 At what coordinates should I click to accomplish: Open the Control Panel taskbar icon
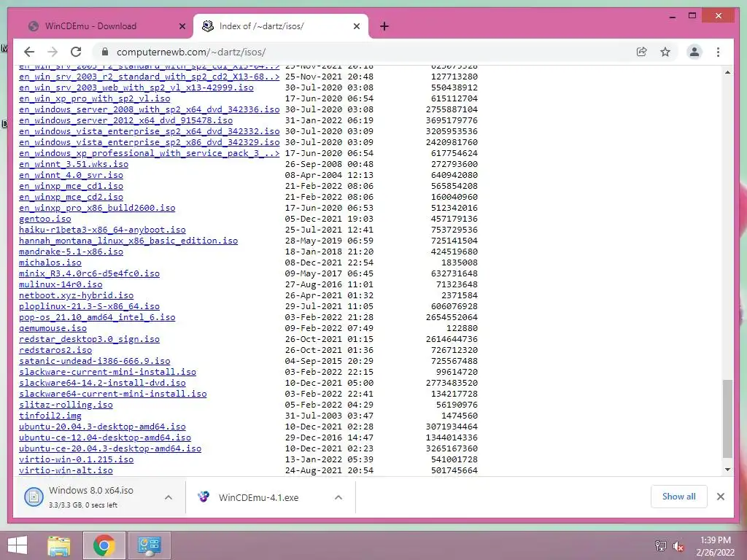[x=149, y=545]
